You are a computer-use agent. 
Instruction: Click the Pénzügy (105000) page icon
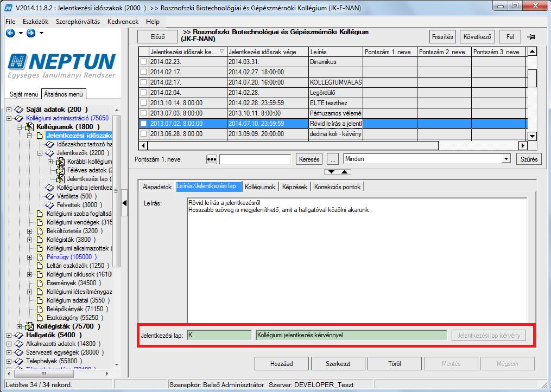(x=40, y=257)
